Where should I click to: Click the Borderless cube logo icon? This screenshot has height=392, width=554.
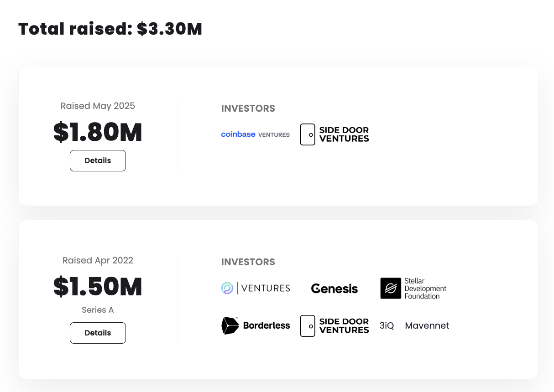tap(230, 325)
